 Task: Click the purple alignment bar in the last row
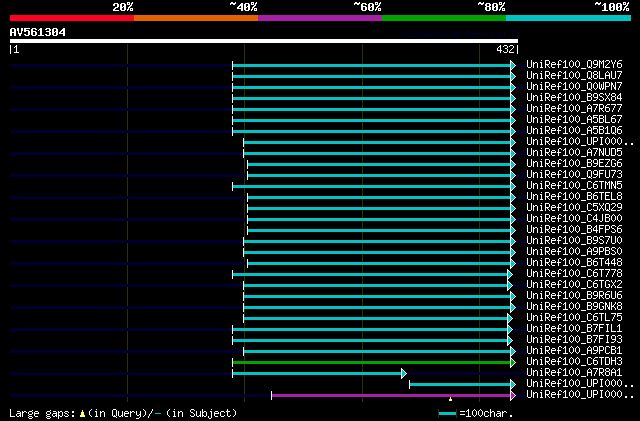click(x=391, y=395)
